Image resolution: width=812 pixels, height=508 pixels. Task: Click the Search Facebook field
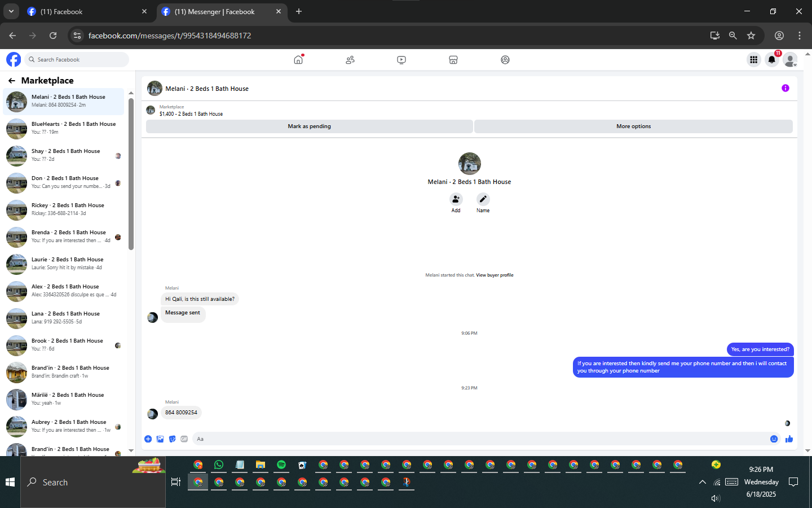pyautogui.click(x=77, y=59)
